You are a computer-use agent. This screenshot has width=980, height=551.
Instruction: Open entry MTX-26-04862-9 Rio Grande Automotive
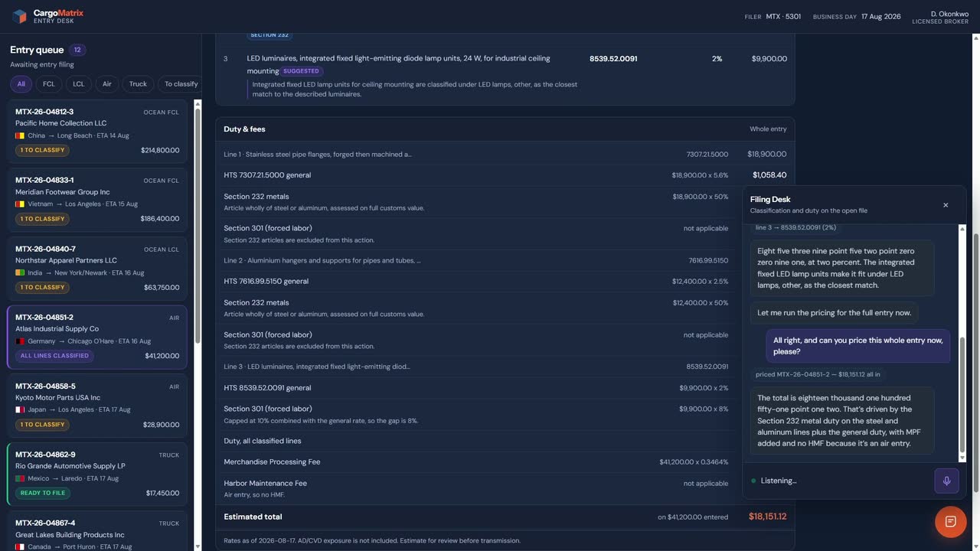coord(97,474)
